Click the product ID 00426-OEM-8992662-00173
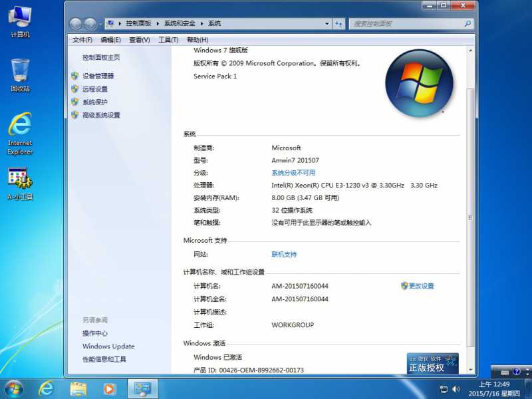The width and height of the screenshot is (532, 399). (261, 370)
